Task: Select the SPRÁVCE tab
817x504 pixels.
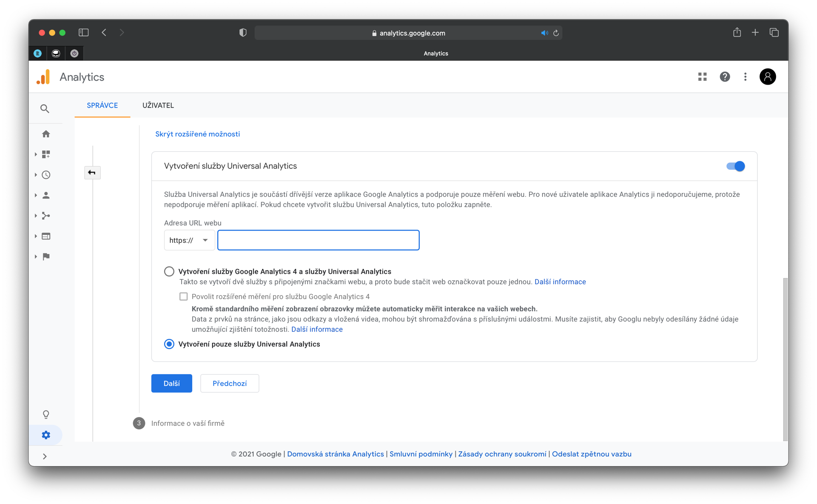Action: pyautogui.click(x=102, y=105)
